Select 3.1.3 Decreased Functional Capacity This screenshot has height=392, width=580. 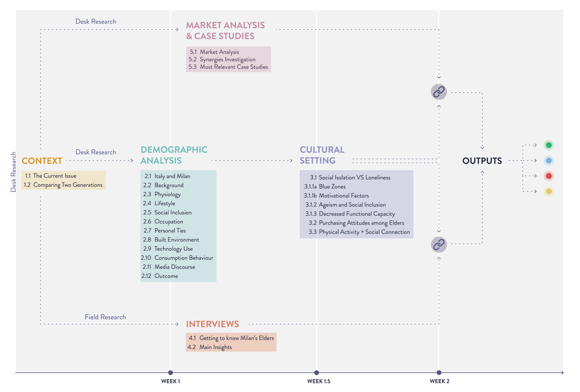coord(350,214)
